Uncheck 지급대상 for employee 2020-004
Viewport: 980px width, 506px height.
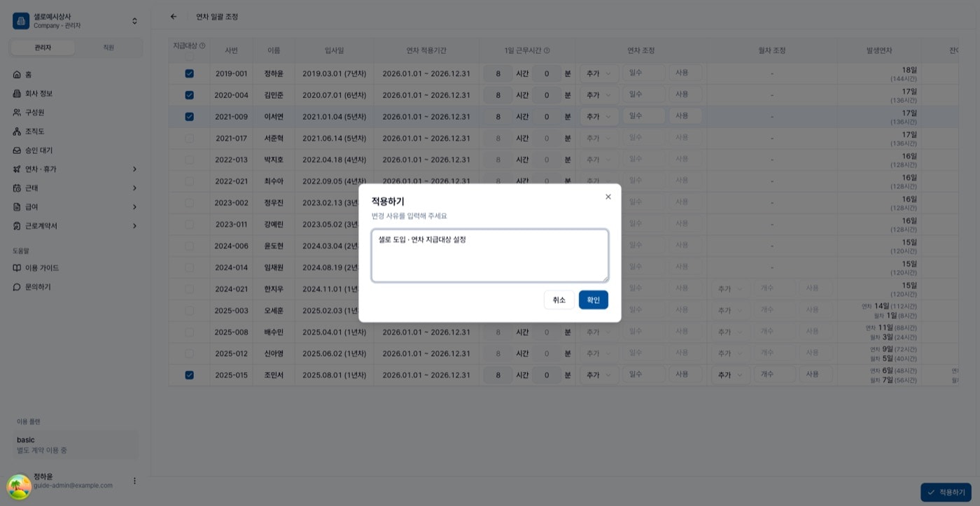[189, 95]
